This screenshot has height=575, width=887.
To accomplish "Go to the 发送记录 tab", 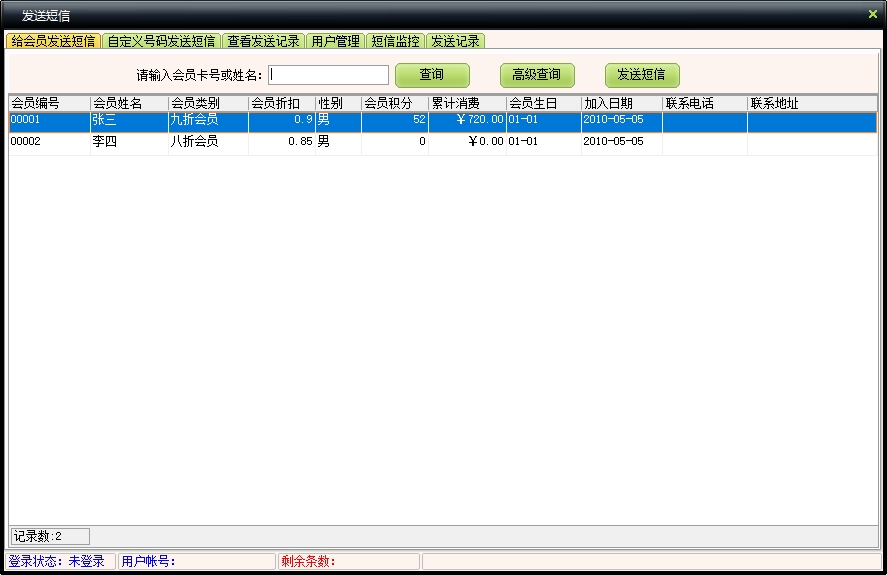I will coord(455,41).
